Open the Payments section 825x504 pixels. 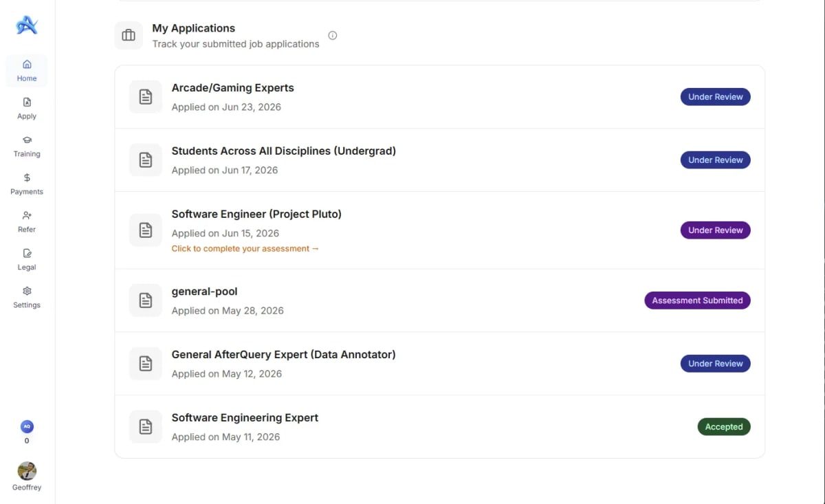(27, 184)
